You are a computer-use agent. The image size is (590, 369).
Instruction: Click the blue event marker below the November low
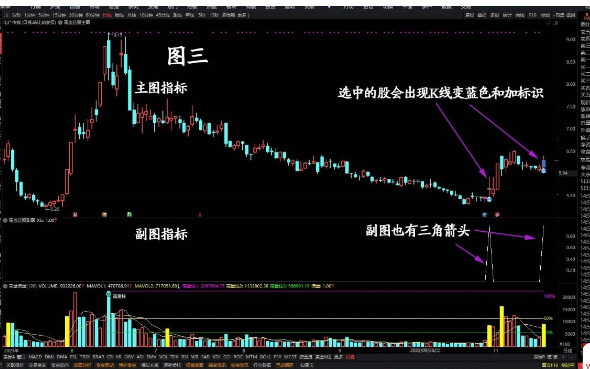[x=485, y=215]
